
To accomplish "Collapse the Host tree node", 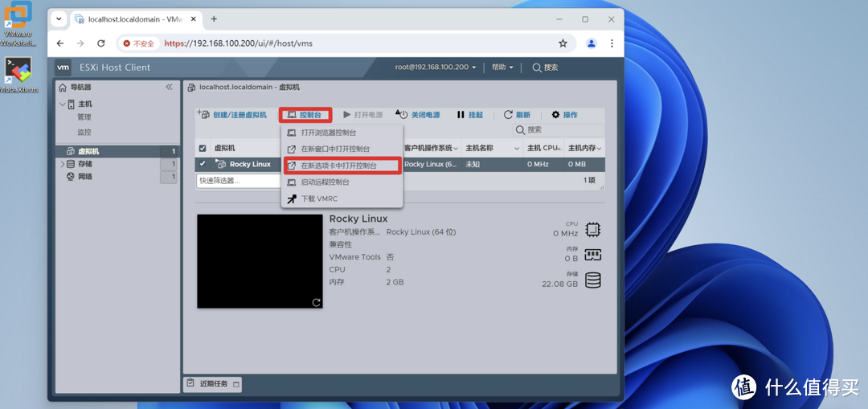I will pos(63,104).
